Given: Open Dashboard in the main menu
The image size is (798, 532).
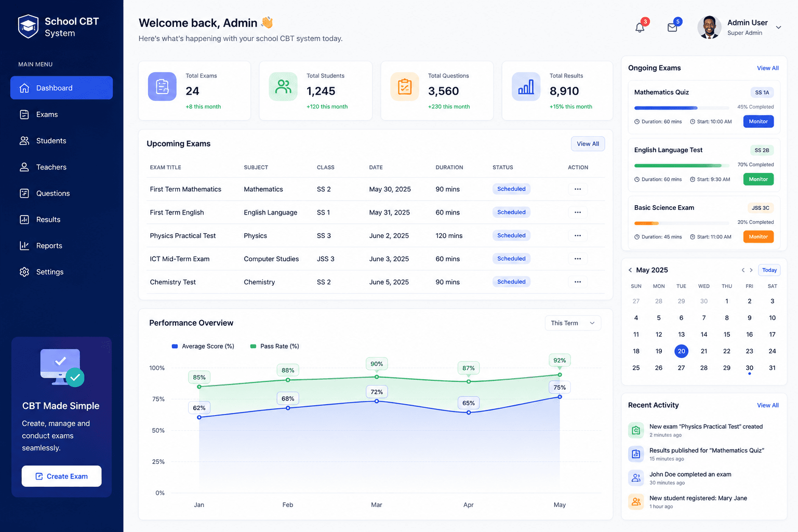Looking at the screenshot, I should point(61,88).
